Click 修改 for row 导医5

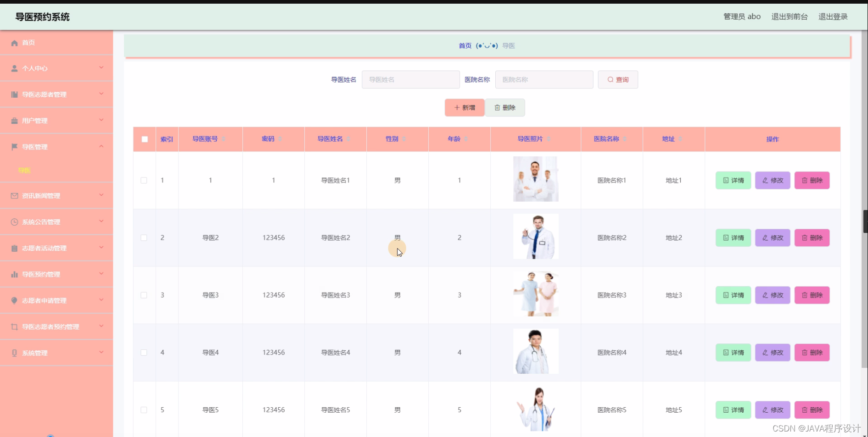pyautogui.click(x=773, y=409)
